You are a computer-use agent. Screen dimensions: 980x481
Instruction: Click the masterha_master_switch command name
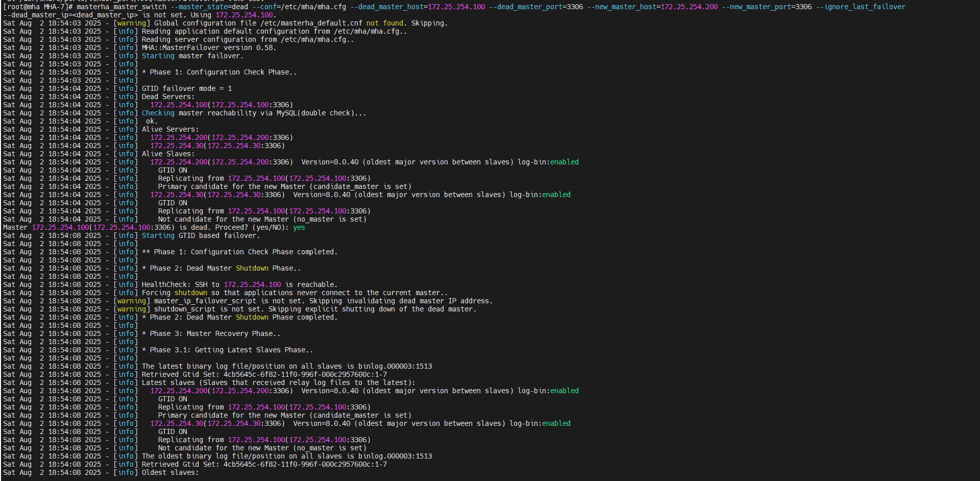click(x=121, y=7)
